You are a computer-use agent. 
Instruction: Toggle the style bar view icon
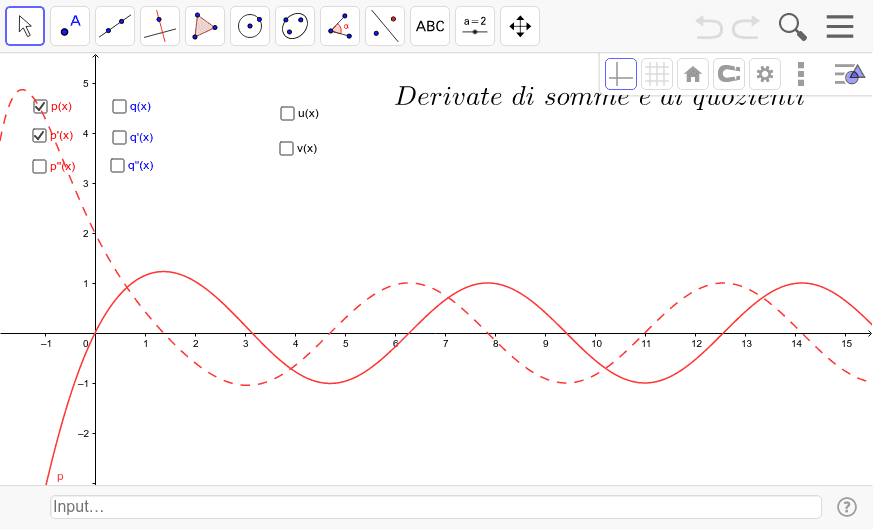coord(849,74)
